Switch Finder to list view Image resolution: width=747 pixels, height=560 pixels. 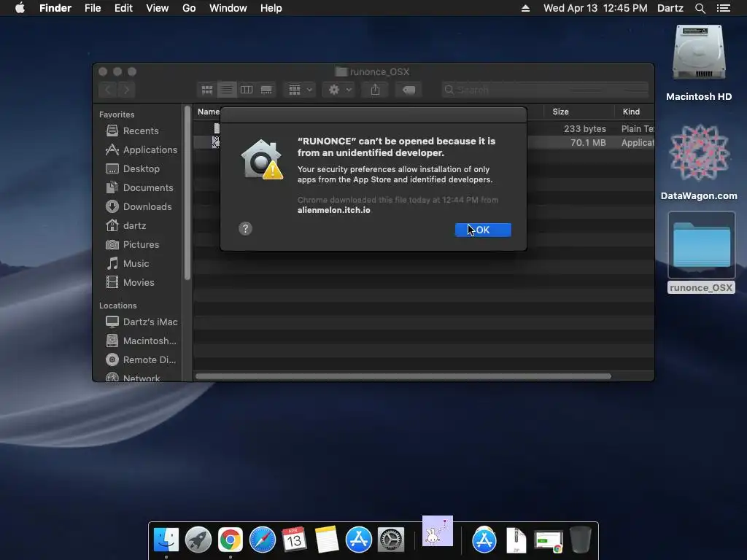[x=227, y=90]
